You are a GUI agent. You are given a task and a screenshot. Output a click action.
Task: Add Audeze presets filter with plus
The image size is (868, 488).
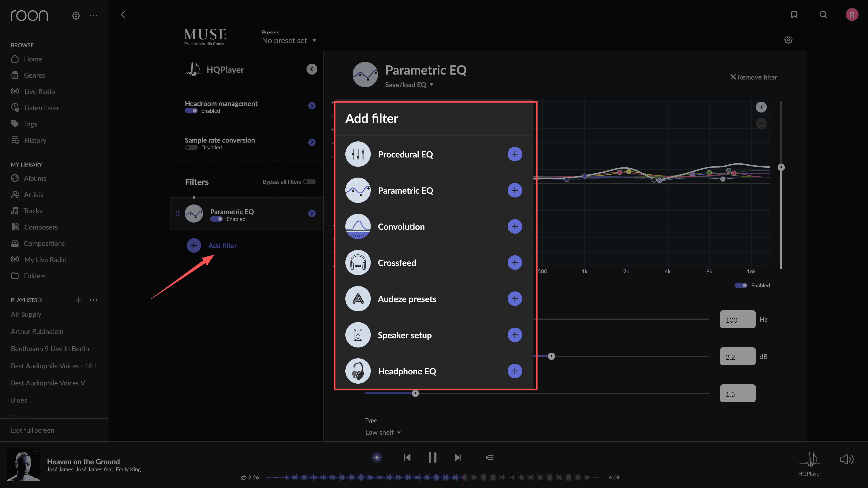pyautogui.click(x=514, y=299)
